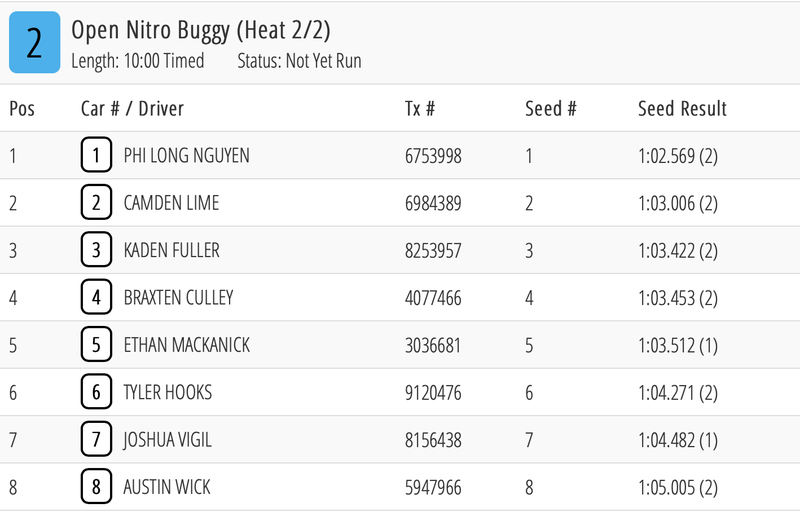Click the blue heat number 2 badge
The width and height of the screenshot is (800, 512).
[34, 43]
